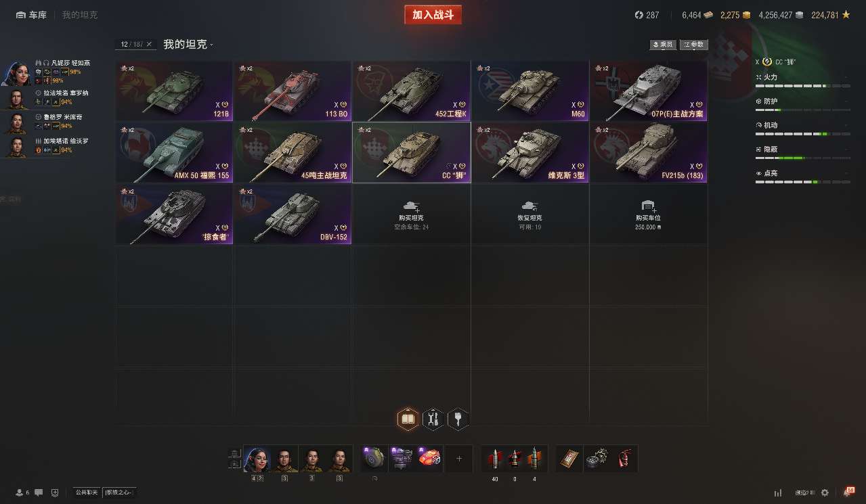Image resolution: width=866 pixels, height=504 pixels.
Task: Toggle the 参数 parameters panel button
Action: 694,45
